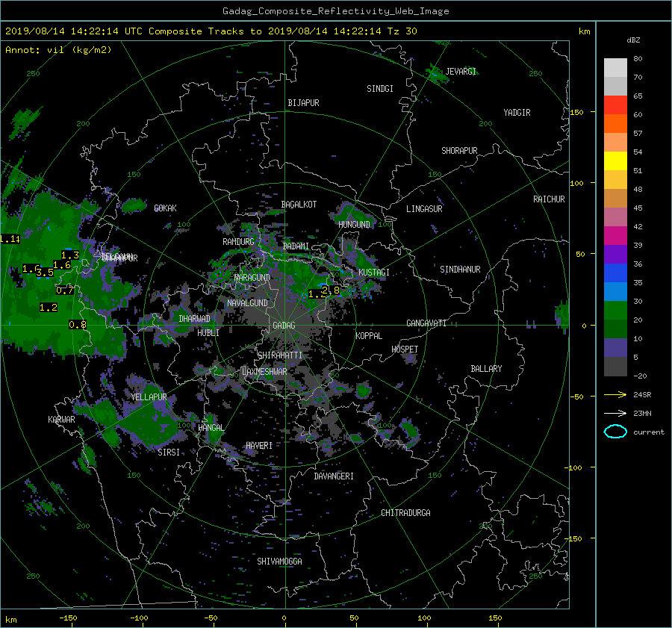Click the HUBLI city label
This screenshot has width=672, height=628.
(208, 332)
